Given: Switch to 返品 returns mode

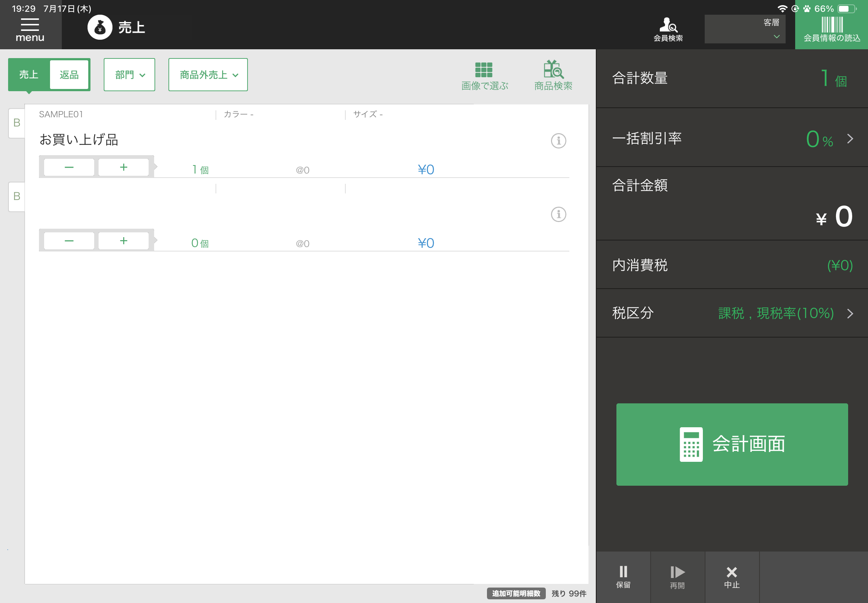Looking at the screenshot, I should point(69,75).
